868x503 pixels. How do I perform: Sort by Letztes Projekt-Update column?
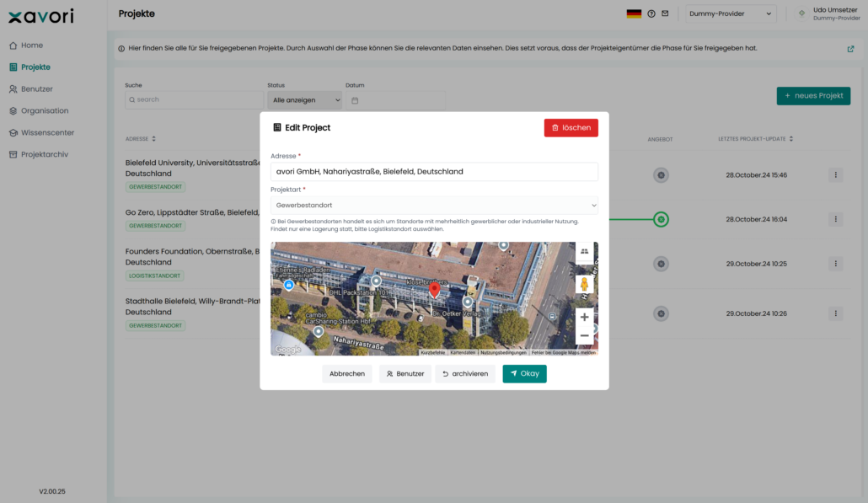755,139
